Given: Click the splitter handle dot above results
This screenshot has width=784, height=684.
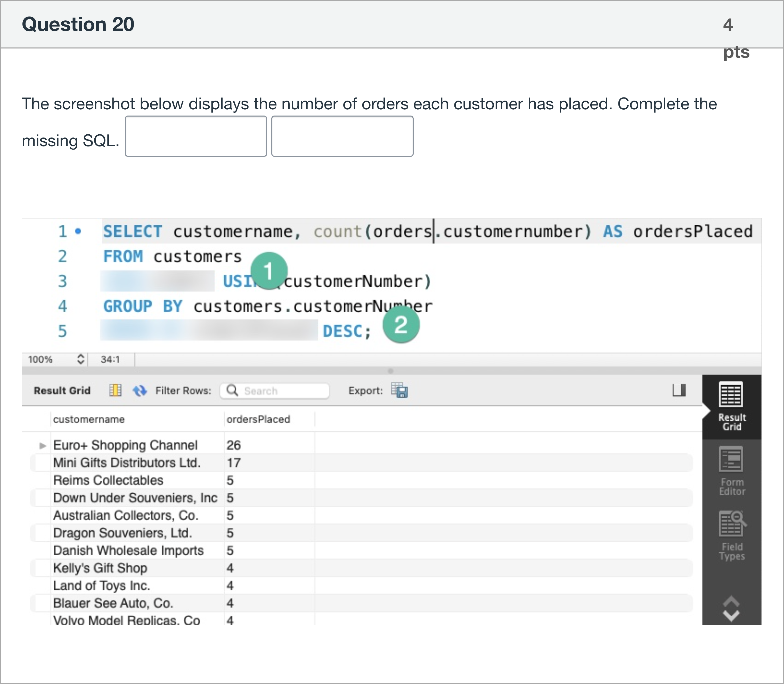Looking at the screenshot, I should [390, 371].
